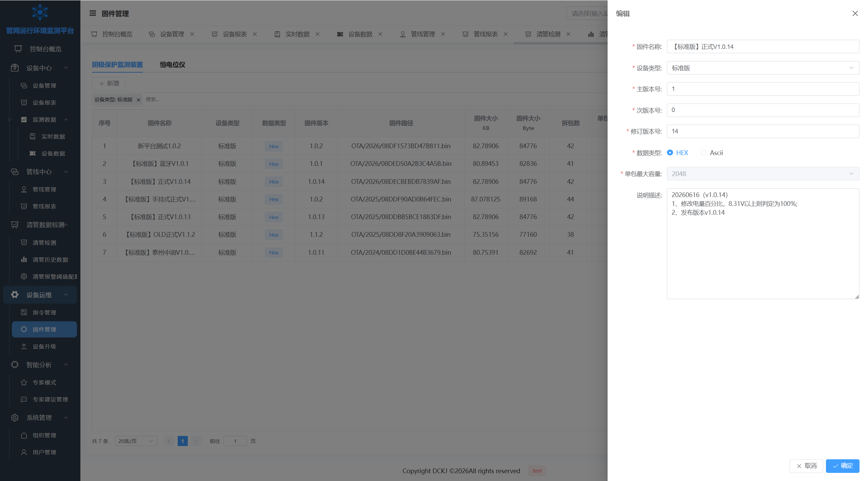Screen dimensions: 868x481
Task: Click the 设备数据 sidebar icon
Action: 33,153
